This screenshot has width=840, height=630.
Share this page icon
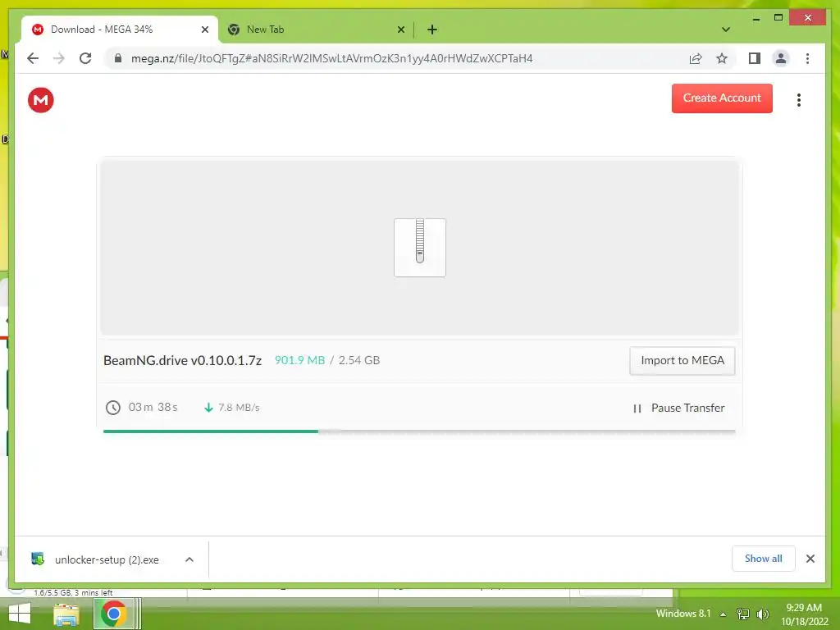(x=696, y=58)
